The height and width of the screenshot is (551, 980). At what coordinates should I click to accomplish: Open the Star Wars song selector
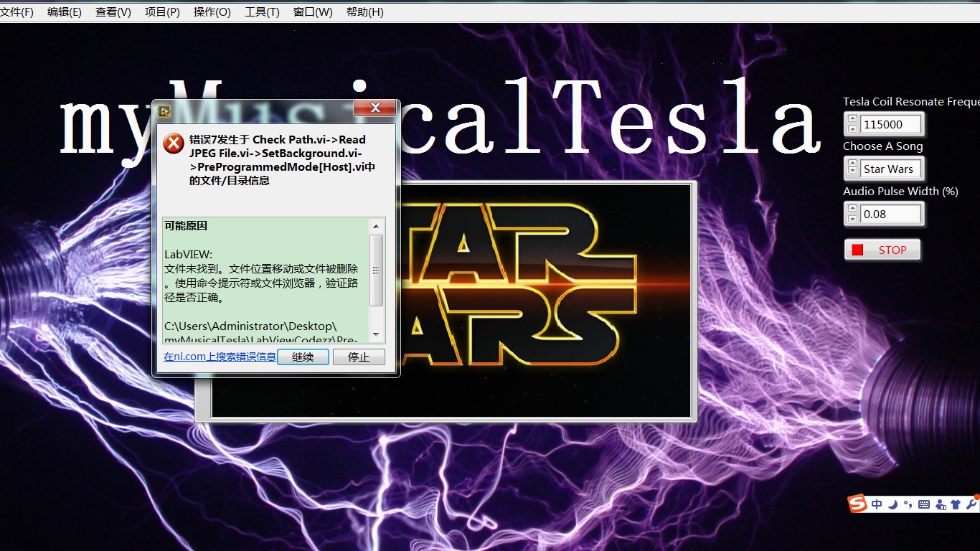pos(890,169)
